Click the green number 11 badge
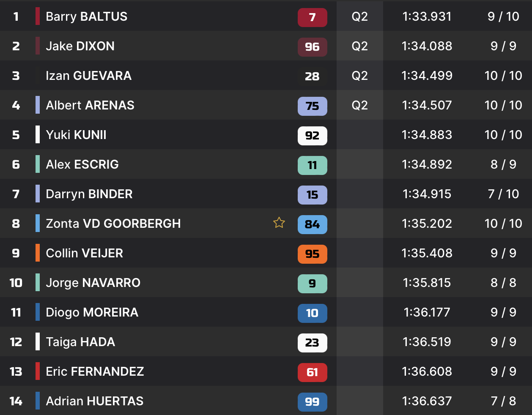The height and width of the screenshot is (415, 532). pyautogui.click(x=312, y=165)
